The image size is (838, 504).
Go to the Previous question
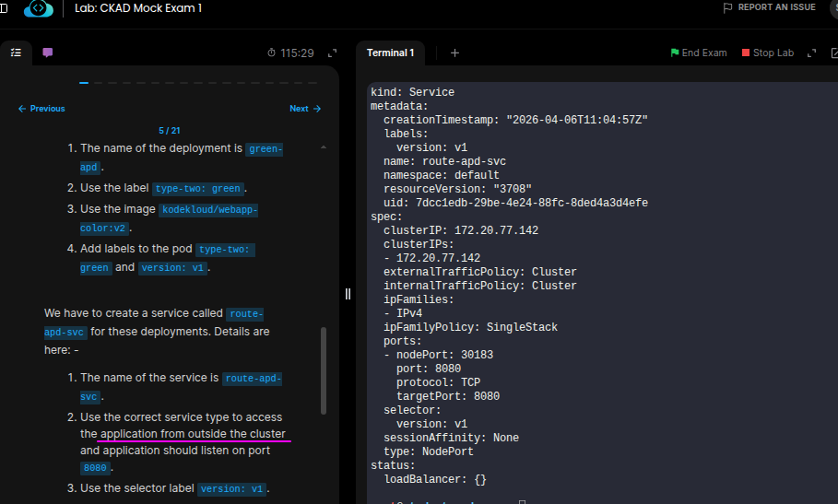[41, 109]
